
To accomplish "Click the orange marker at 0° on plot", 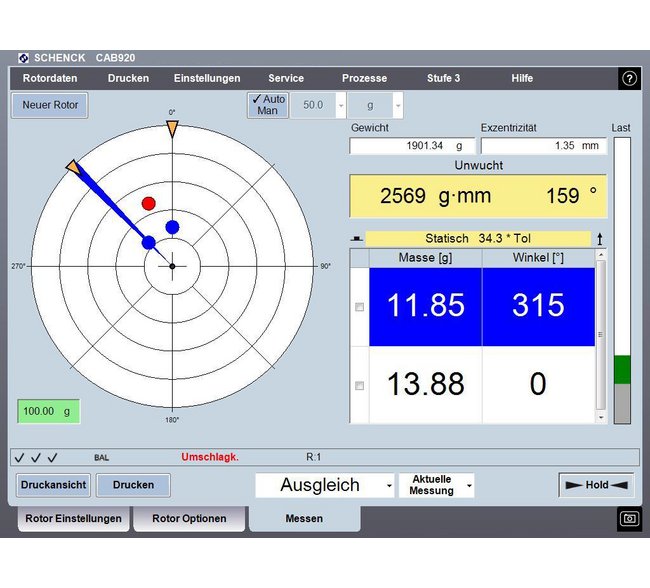I will point(172,129).
